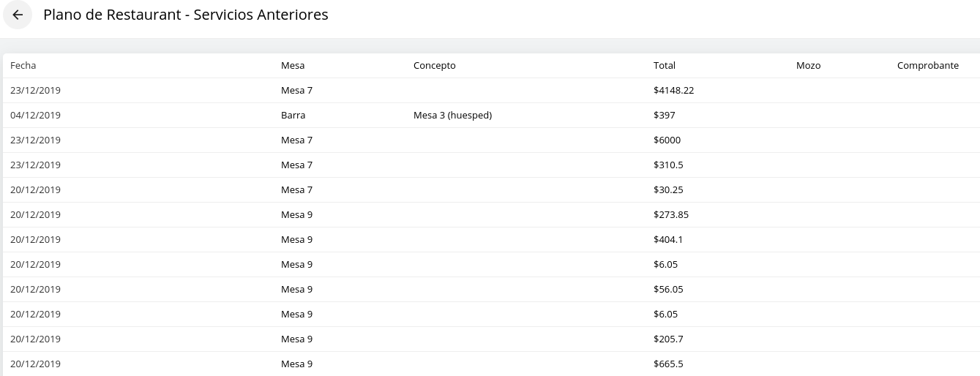
Task: Select the Mozo column header
Action: 808,66
